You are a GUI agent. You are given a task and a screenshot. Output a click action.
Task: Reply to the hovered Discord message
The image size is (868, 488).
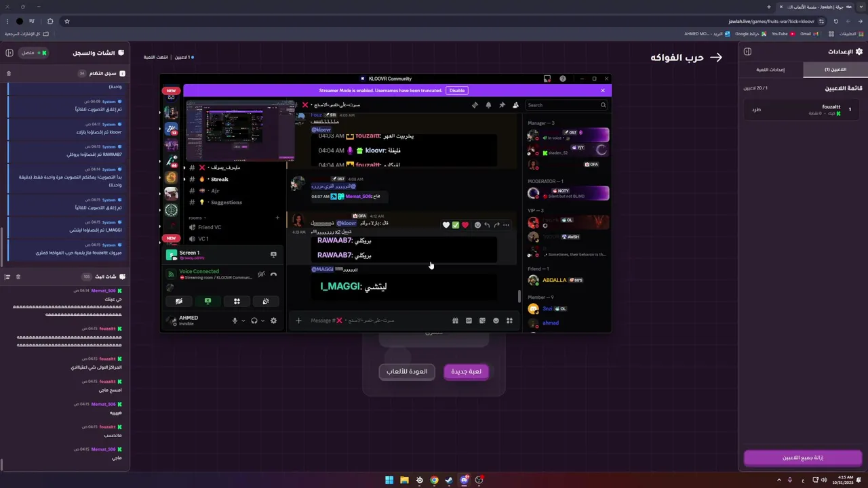(487, 225)
